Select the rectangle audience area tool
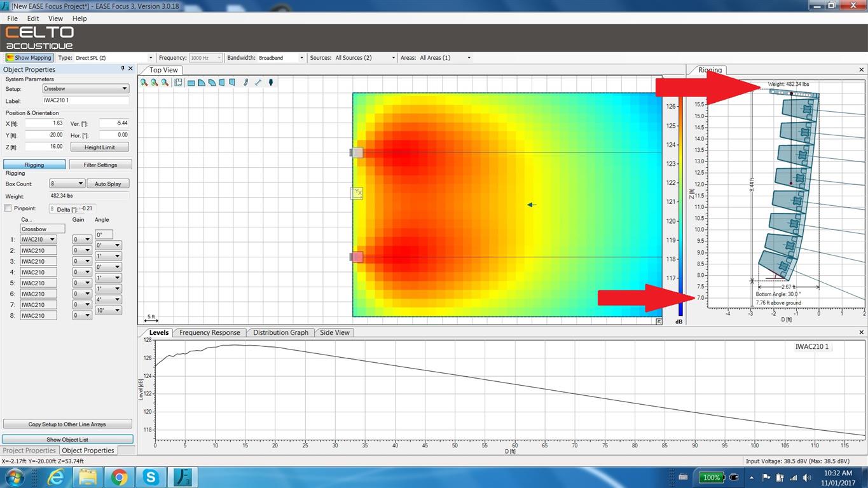This screenshot has height=488, width=868. pyautogui.click(x=191, y=83)
